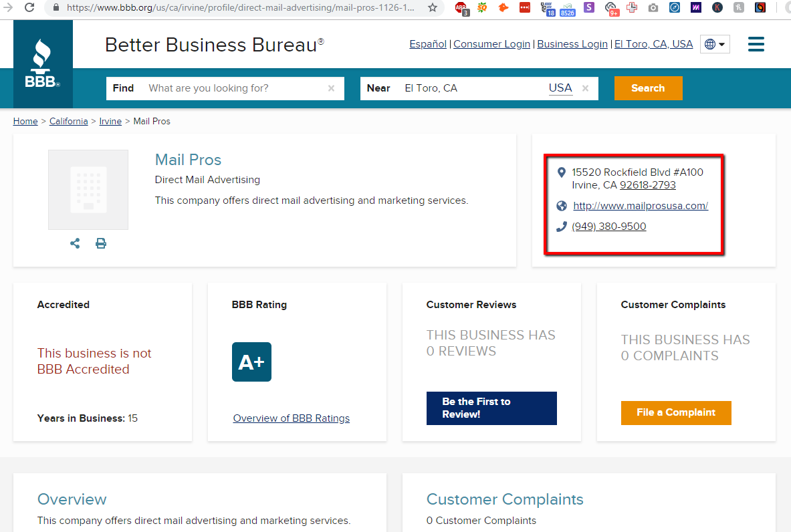
Task: Click zip code 92618-2793 link
Action: (648, 185)
